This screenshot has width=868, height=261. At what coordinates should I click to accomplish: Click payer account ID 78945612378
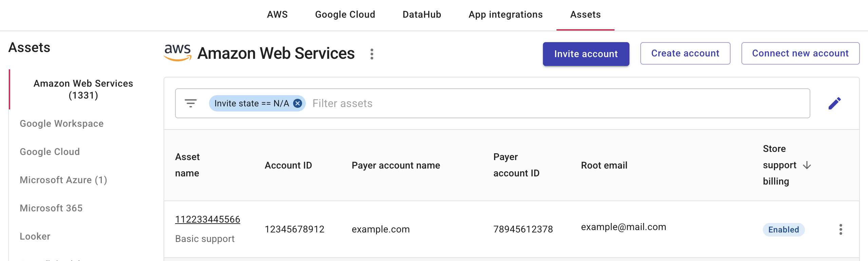click(x=523, y=229)
